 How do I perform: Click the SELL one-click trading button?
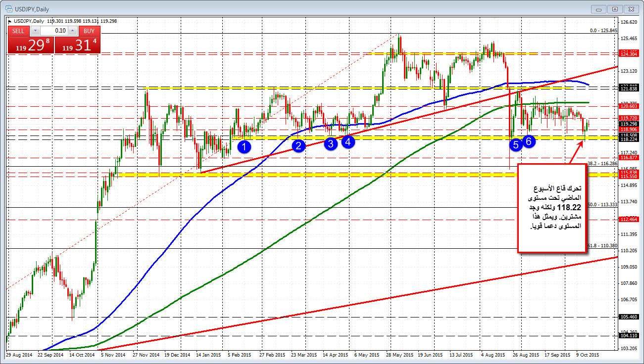pos(18,31)
